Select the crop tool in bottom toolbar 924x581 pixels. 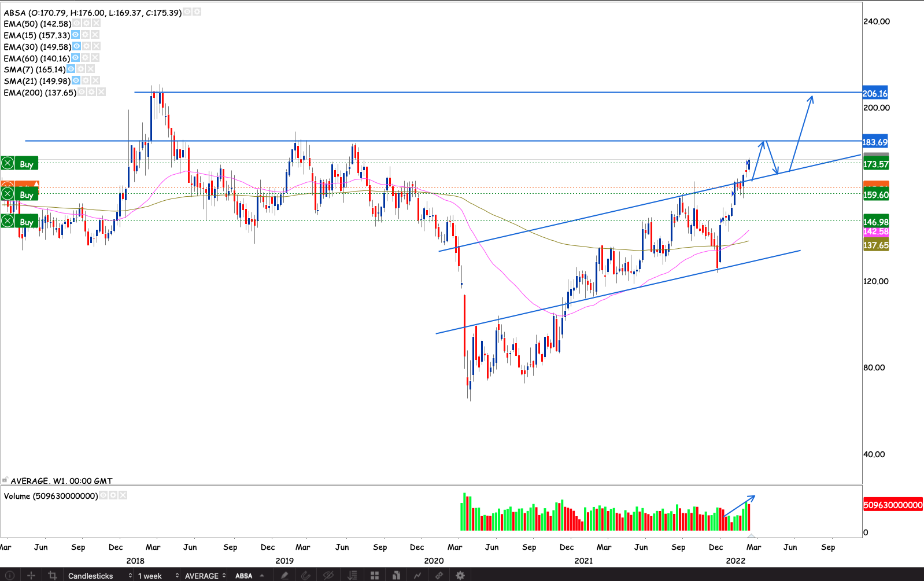(x=53, y=575)
